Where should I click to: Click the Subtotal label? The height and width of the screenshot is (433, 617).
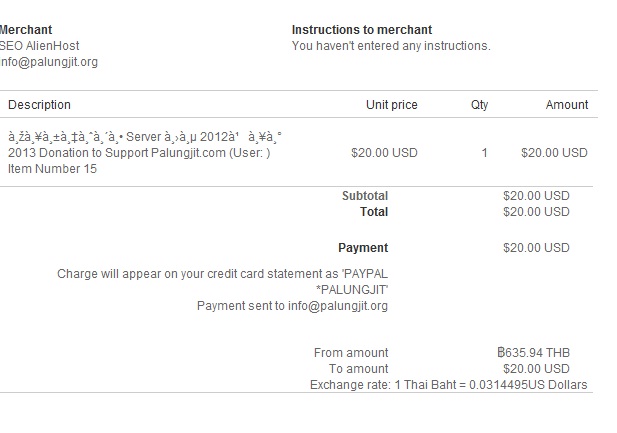[365, 196]
